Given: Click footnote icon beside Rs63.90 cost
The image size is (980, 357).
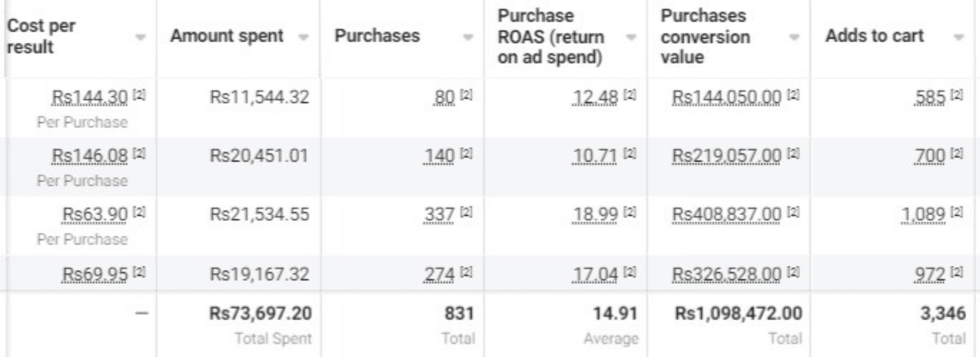Looking at the screenshot, I should pyautogui.click(x=139, y=212).
